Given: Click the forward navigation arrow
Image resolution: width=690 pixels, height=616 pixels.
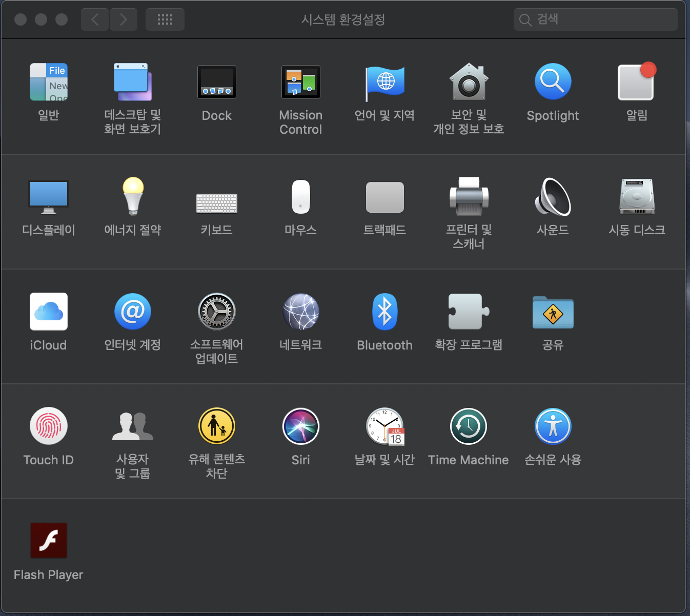Looking at the screenshot, I should (124, 19).
